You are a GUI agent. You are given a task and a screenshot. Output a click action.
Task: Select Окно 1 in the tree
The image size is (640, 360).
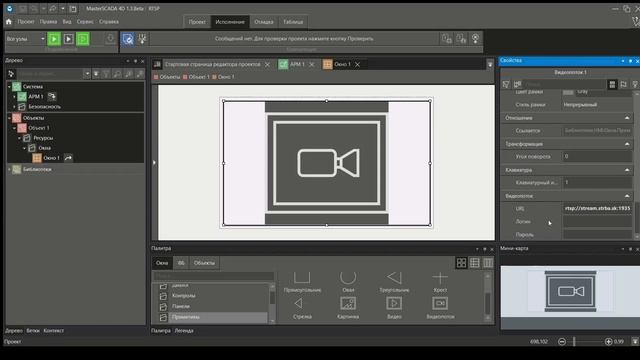(51, 158)
